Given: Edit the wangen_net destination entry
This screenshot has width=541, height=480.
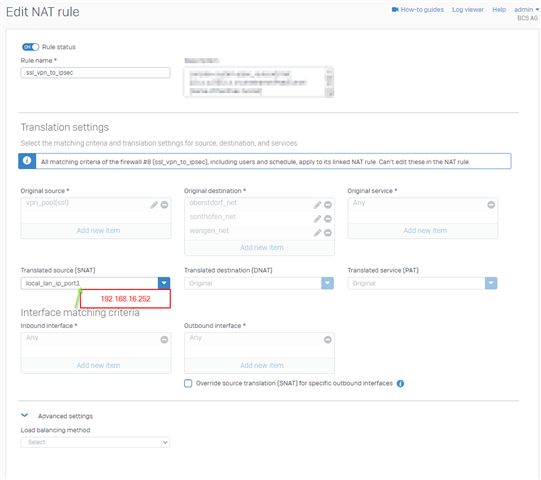Looking at the screenshot, I should (317, 233).
